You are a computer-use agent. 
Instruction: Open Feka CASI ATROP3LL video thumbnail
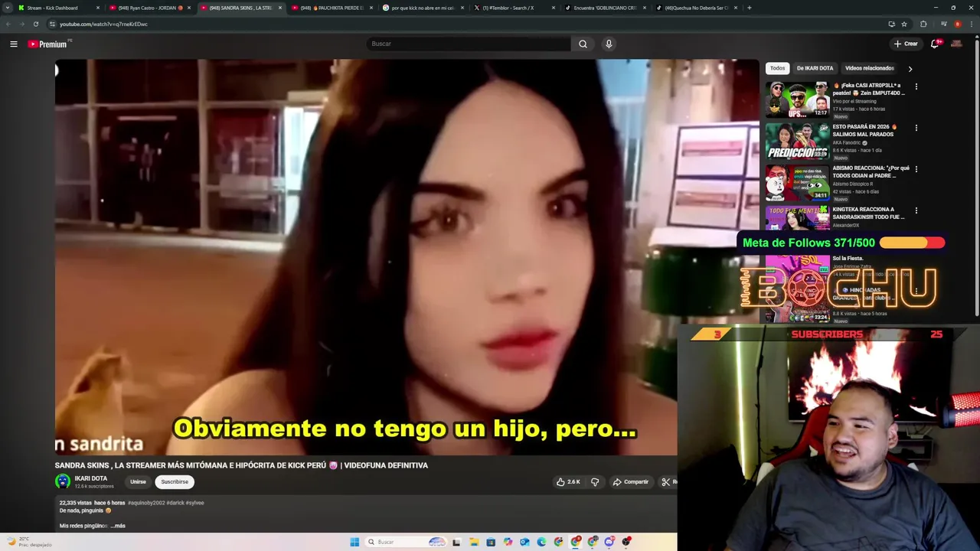(x=797, y=99)
